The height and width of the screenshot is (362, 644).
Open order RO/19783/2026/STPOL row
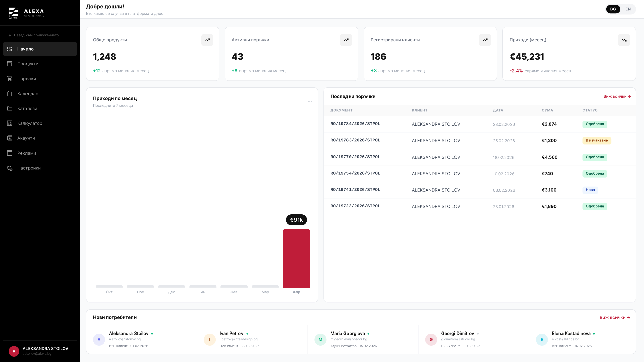click(480, 141)
